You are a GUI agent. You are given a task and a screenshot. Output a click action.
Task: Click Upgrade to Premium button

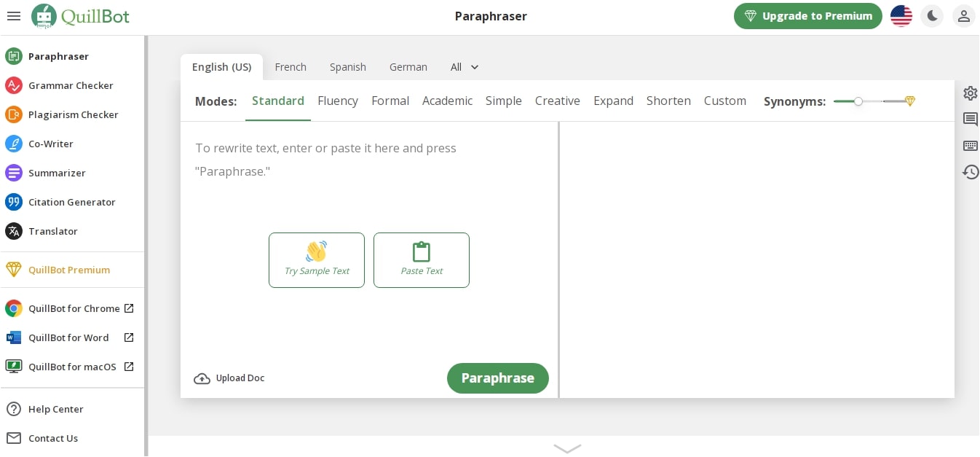point(807,16)
